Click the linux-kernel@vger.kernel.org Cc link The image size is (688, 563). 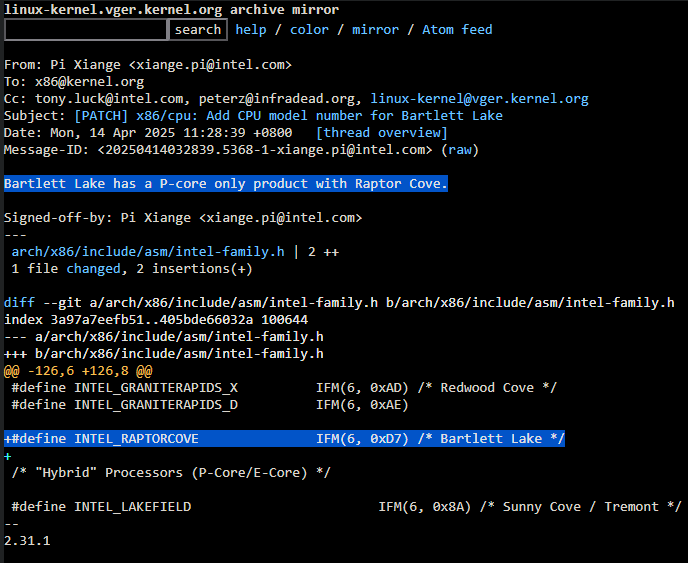pos(479,99)
